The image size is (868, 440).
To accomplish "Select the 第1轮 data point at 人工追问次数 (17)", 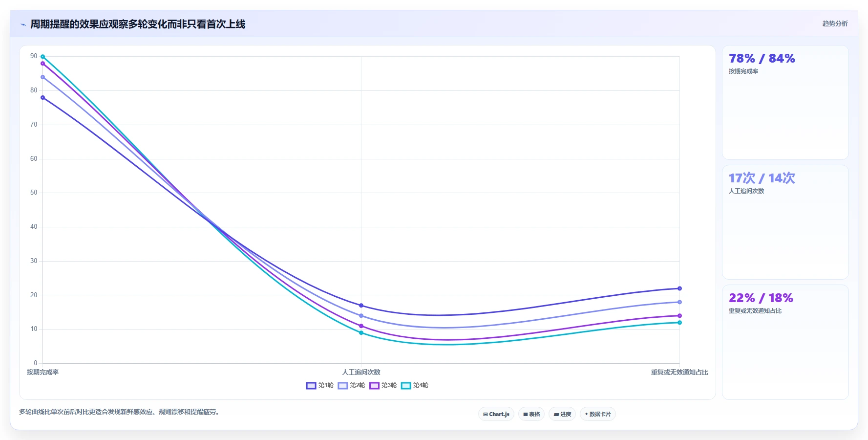I will pos(361,306).
